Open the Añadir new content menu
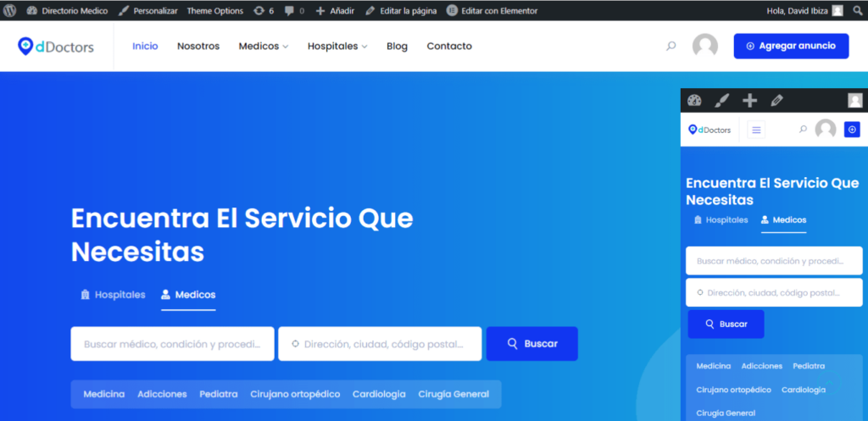868x421 pixels. [x=334, y=10]
